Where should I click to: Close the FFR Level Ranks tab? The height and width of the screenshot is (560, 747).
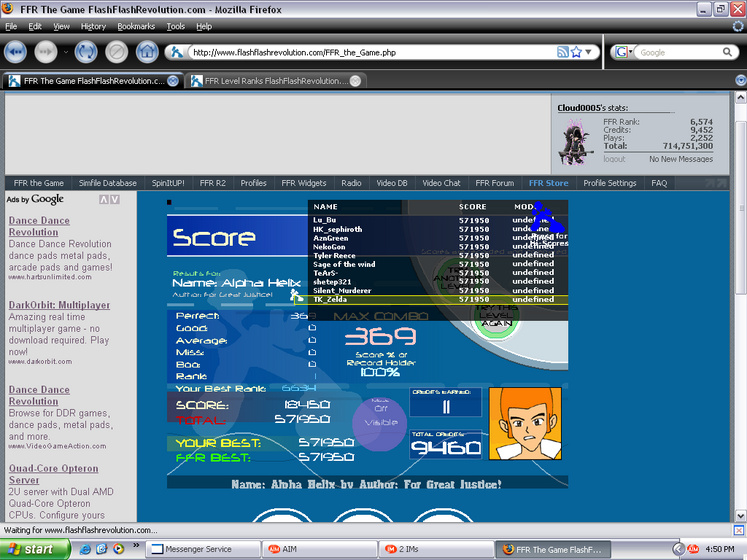pos(355,81)
